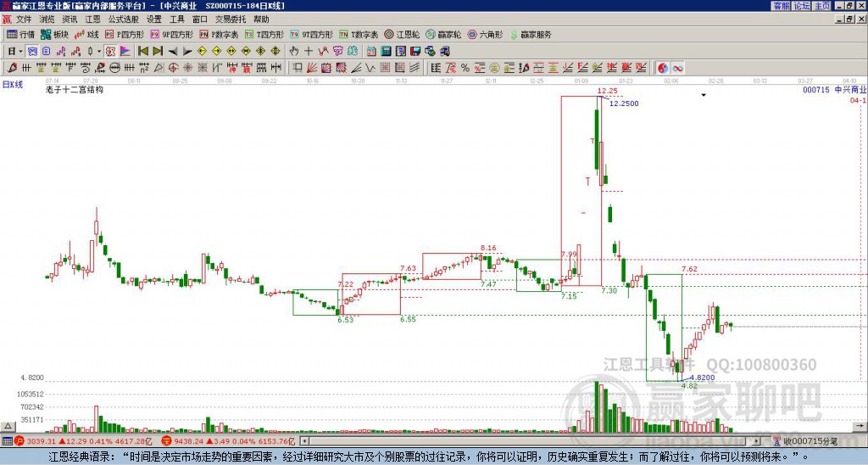Click the 12.2500 high price marker
This screenshot has width=868, height=465.
point(624,104)
